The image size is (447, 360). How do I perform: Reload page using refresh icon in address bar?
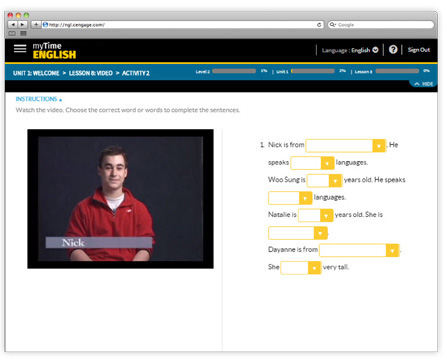click(319, 25)
